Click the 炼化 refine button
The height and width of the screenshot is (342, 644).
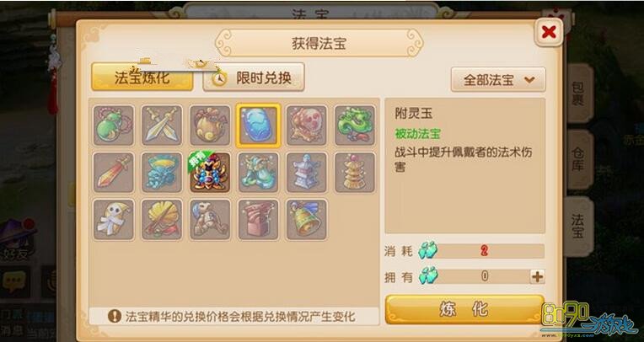[x=464, y=309]
